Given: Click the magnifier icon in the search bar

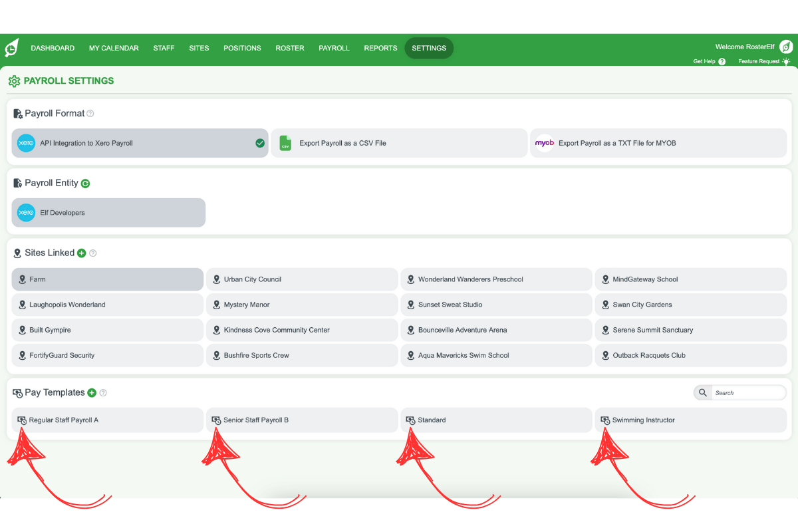Looking at the screenshot, I should (702, 392).
